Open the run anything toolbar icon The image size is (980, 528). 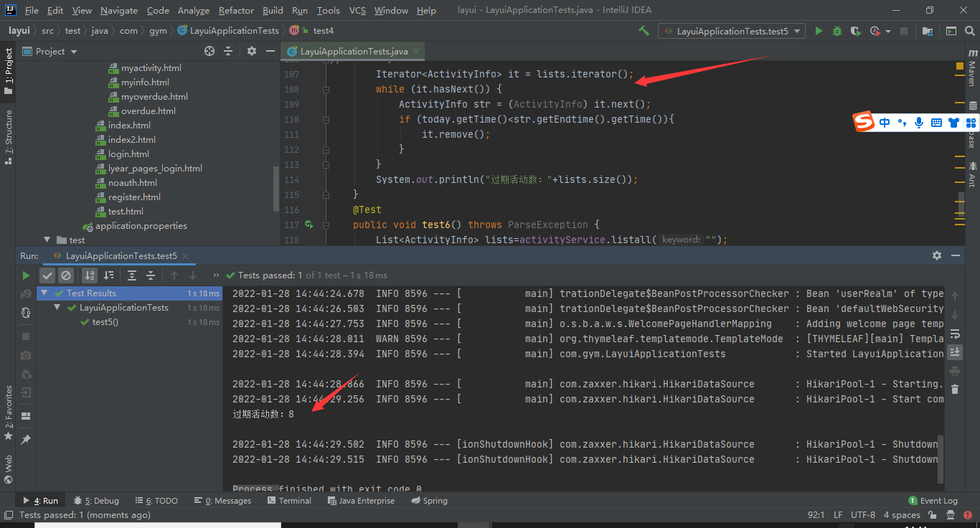point(951,31)
